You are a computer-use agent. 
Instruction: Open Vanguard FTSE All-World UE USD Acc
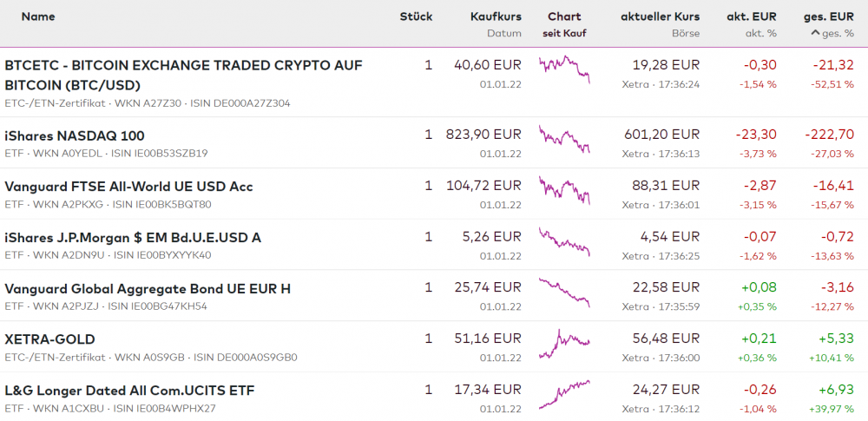click(x=128, y=187)
